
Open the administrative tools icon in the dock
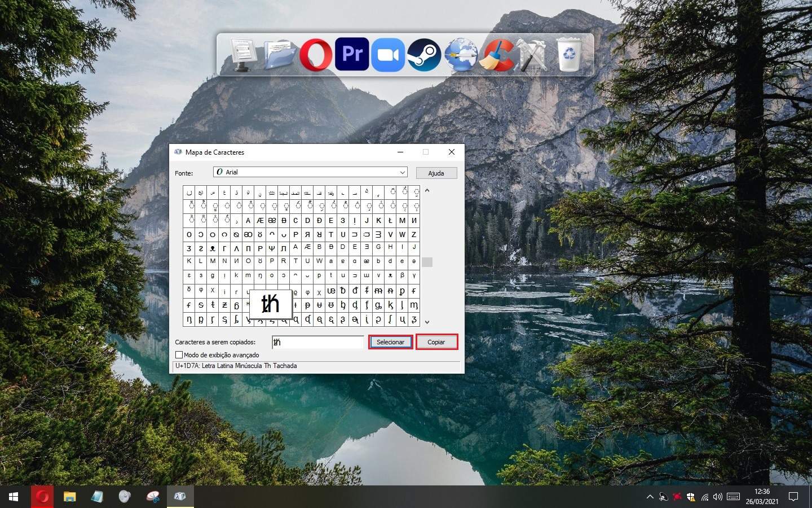click(533, 54)
